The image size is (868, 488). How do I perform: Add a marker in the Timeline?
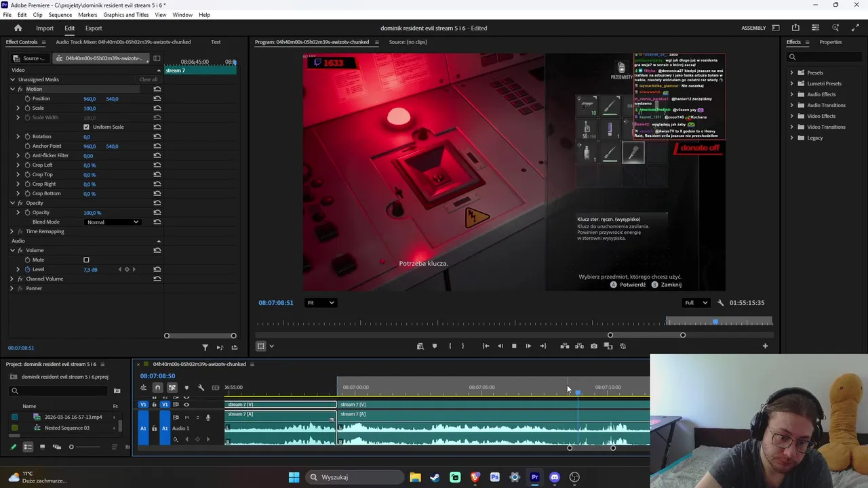(186, 388)
